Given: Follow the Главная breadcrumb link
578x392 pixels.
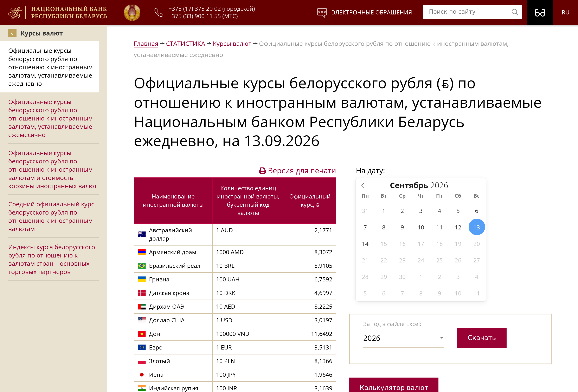Looking at the screenshot, I should tap(146, 44).
